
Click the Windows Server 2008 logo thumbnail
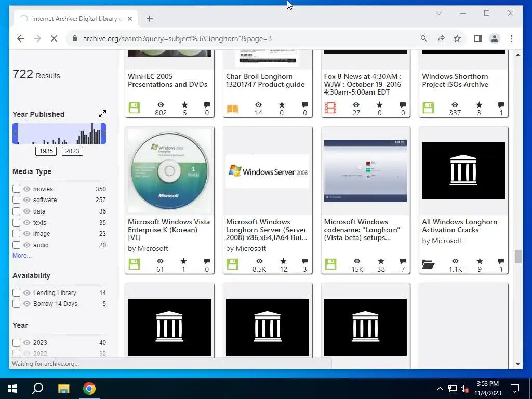click(268, 171)
